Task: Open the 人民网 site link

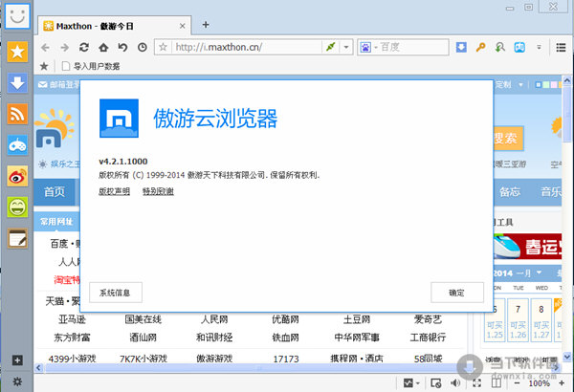Action: tap(214, 319)
